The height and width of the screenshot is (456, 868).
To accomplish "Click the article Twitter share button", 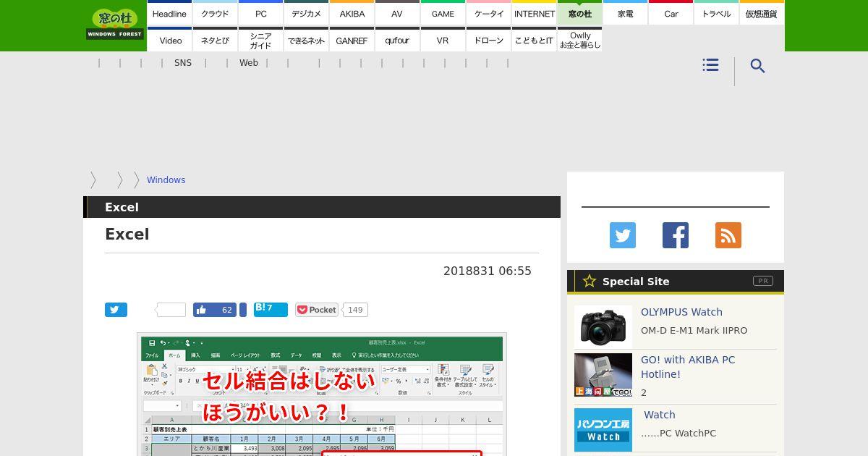I will click(116, 310).
